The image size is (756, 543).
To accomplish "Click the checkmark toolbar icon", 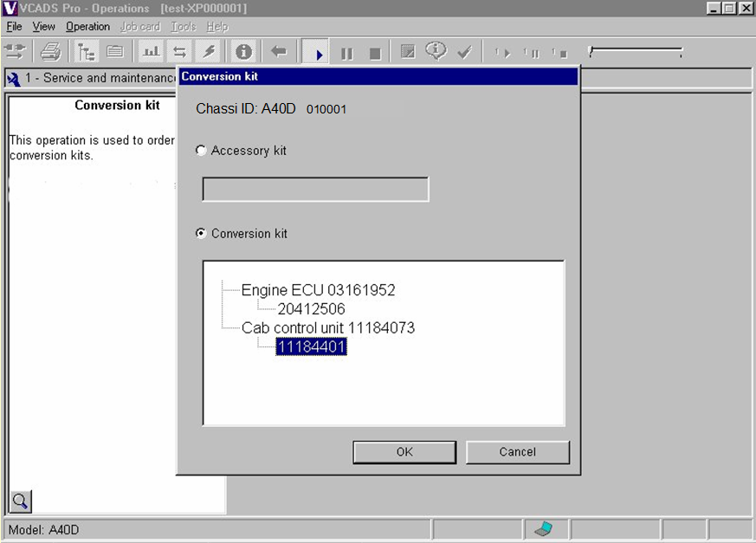I will click(x=464, y=52).
